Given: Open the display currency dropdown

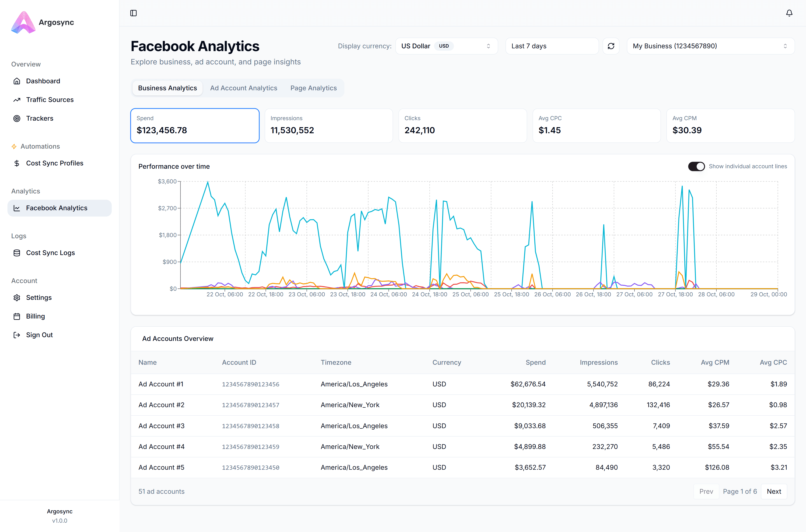Looking at the screenshot, I should click(446, 46).
